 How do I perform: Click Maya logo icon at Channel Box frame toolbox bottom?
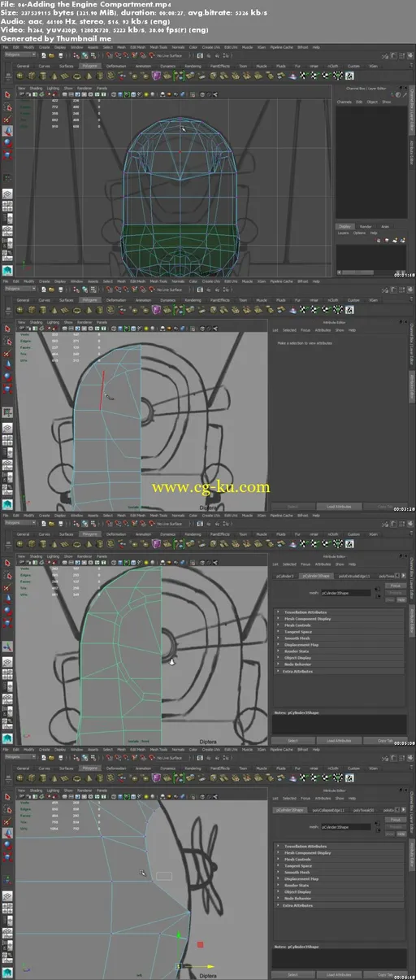click(7, 270)
